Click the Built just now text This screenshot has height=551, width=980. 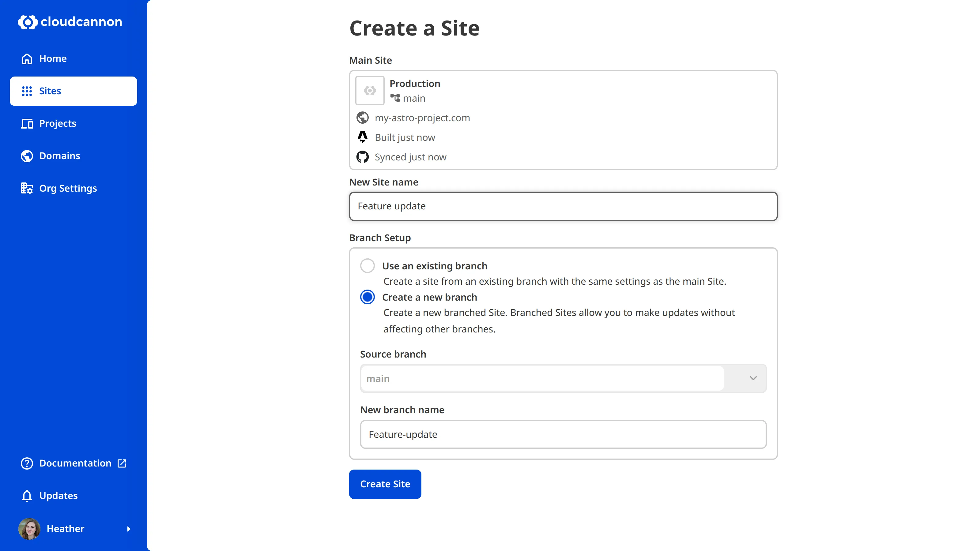coord(405,138)
